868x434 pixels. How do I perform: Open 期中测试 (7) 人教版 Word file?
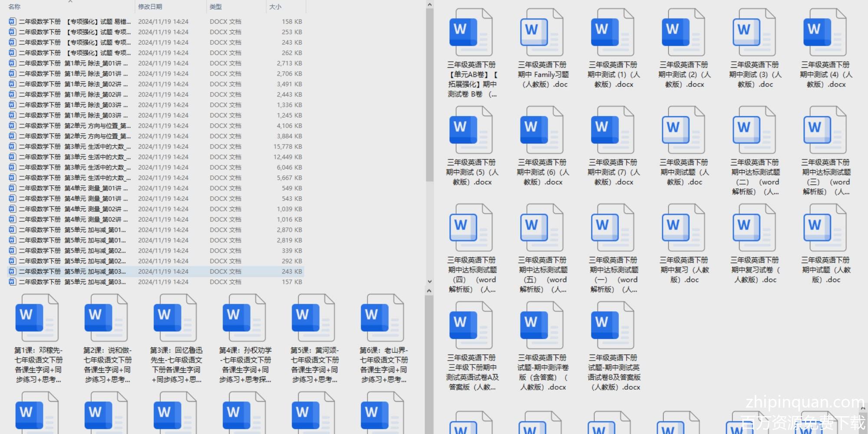[612, 130]
